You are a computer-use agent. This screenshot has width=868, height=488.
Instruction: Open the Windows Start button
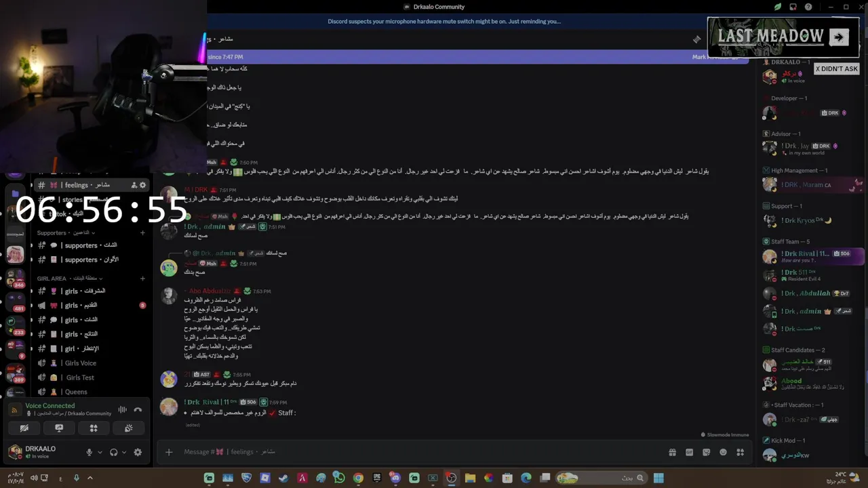coord(658,478)
